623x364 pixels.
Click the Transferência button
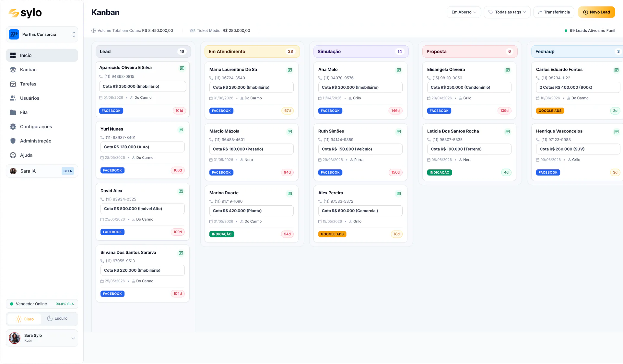(553, 12)
